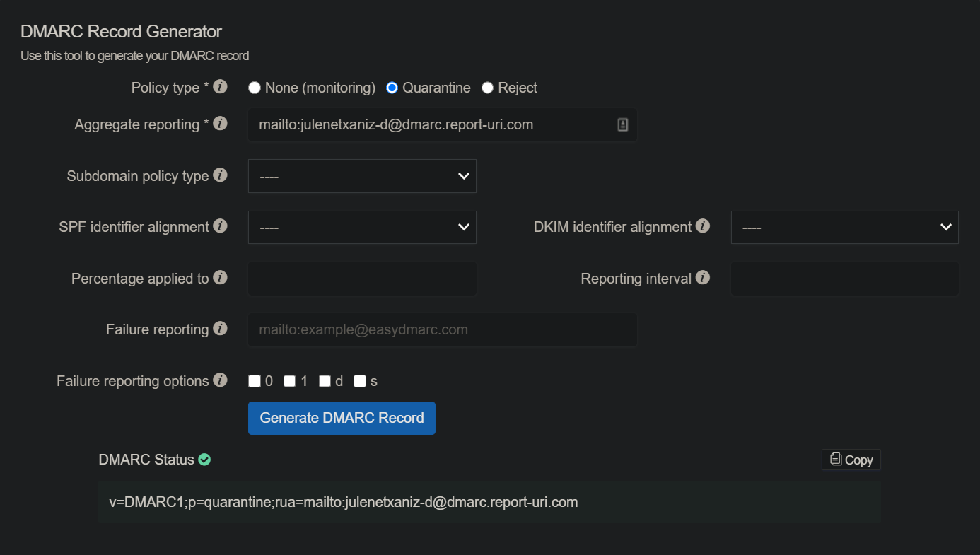Click the Subdomain policy type info icon
This screenshot has height=555, width=980.
220,175
